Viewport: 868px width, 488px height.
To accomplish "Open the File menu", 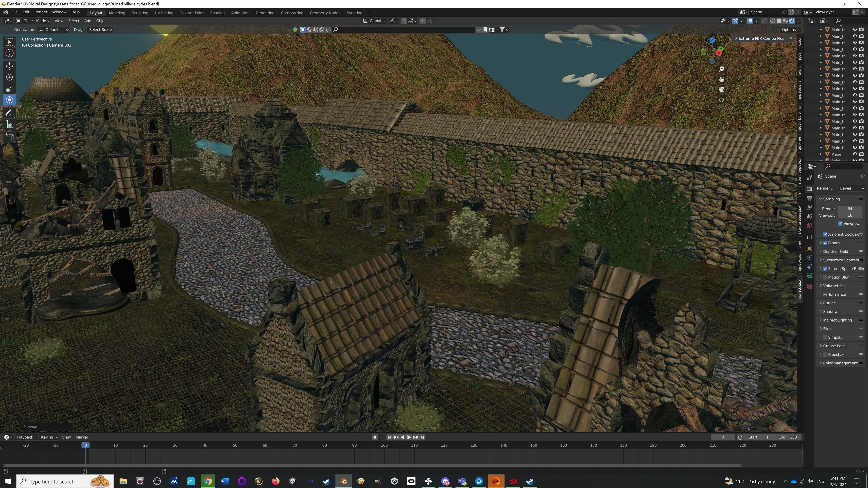I will click(x=14, y=12).
